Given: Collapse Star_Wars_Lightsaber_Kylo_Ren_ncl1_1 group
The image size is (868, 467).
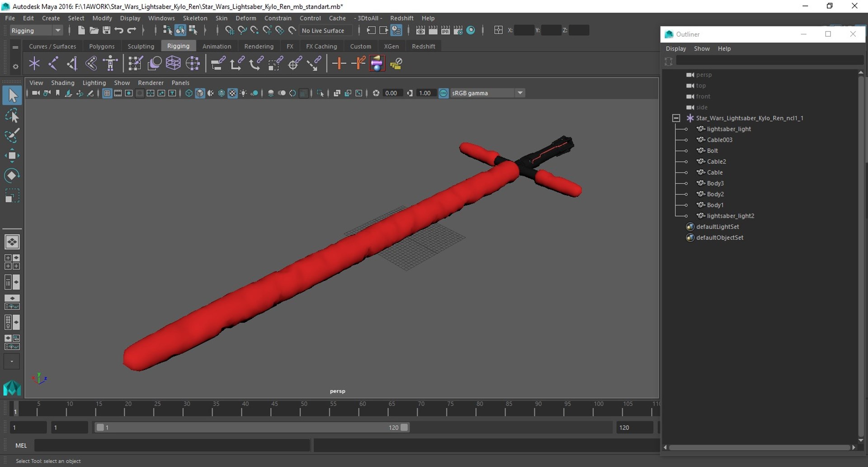Looking at the screenshot, I should [676, 118].
